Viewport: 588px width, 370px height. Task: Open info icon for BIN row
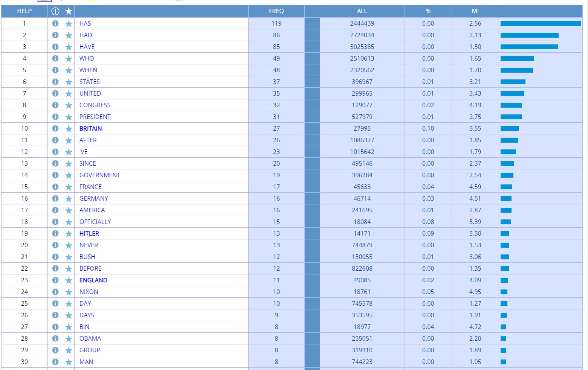[x=55, y=327]
